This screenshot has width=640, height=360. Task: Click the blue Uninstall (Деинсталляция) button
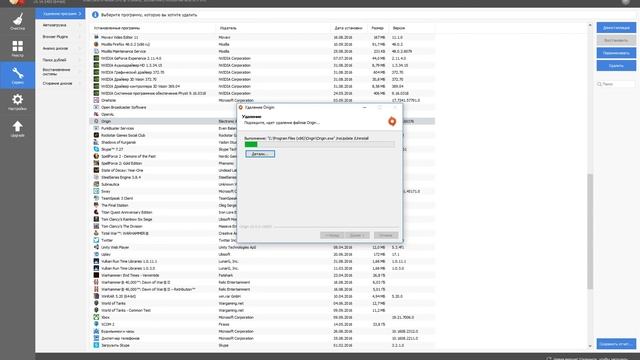[x=616, y=28]
